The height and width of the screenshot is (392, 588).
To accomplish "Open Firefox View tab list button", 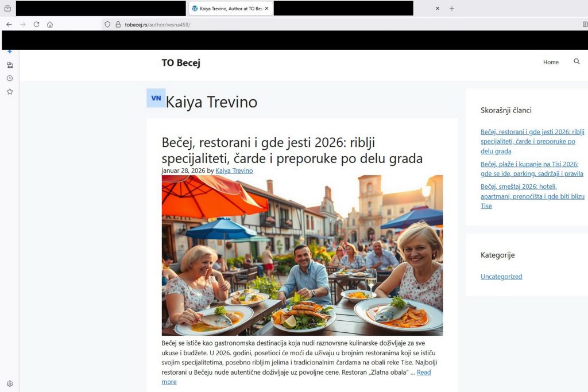I will point(7,9).
